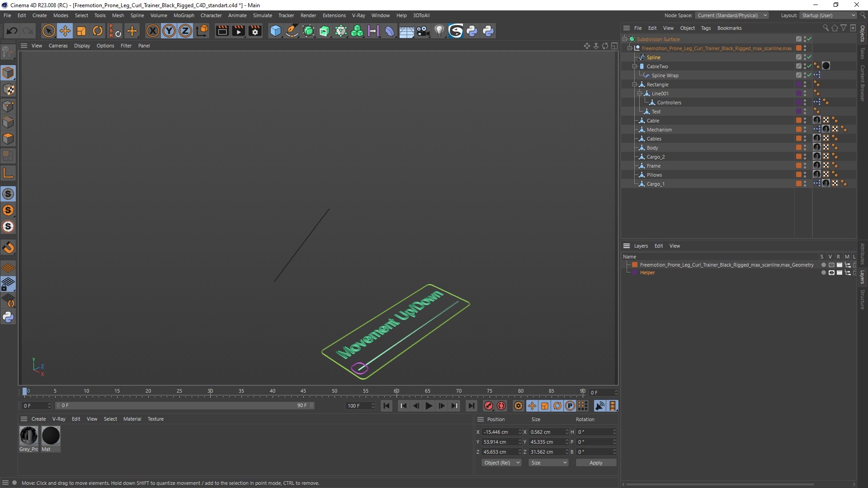Select the Rotate tool
This screenshot has height=488, width=868.
pyautogui.click(x=97, y=31)
